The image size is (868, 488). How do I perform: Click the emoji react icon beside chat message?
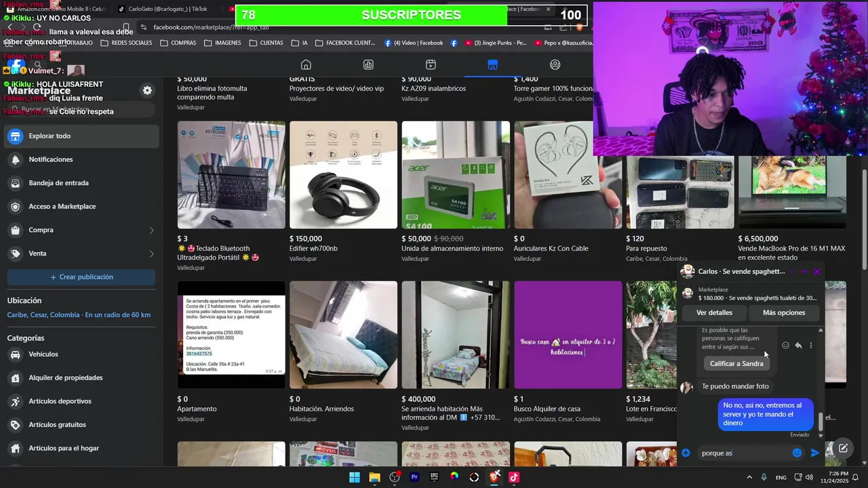click(x=786, y=345)
